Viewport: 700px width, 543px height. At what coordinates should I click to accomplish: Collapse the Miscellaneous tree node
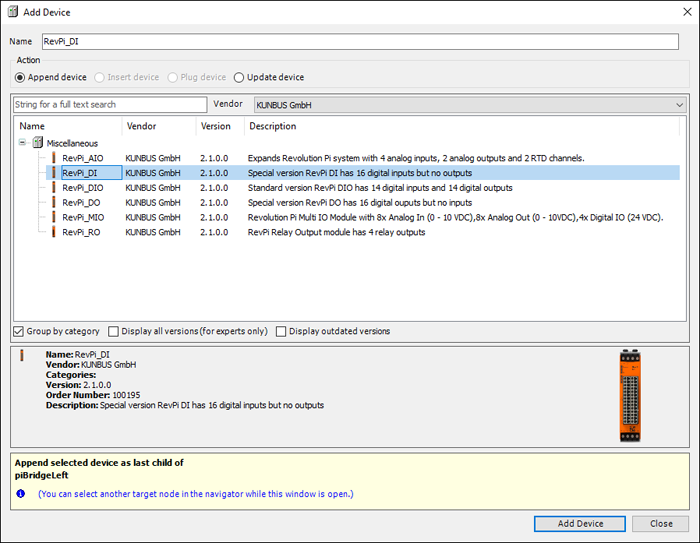(x=22, y=142)
